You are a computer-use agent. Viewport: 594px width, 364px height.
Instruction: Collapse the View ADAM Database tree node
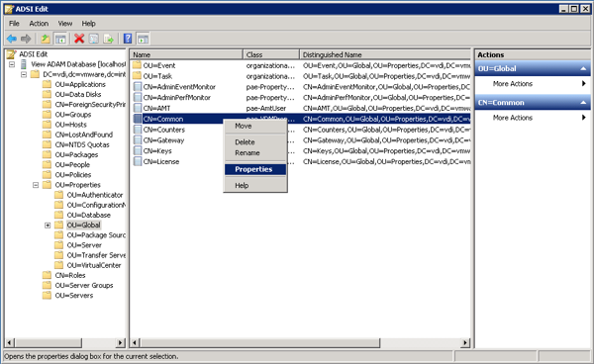(x=12, y=64)
